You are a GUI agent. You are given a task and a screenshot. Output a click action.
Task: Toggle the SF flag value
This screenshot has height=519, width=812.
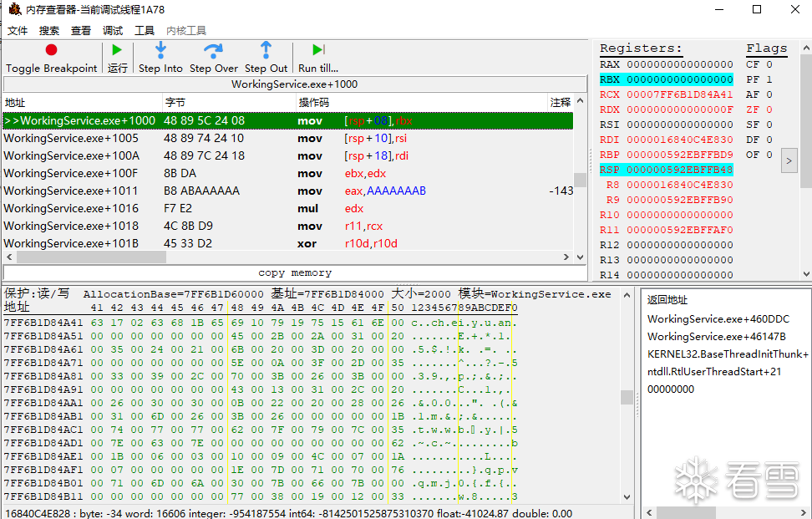[x=769, y=125]
